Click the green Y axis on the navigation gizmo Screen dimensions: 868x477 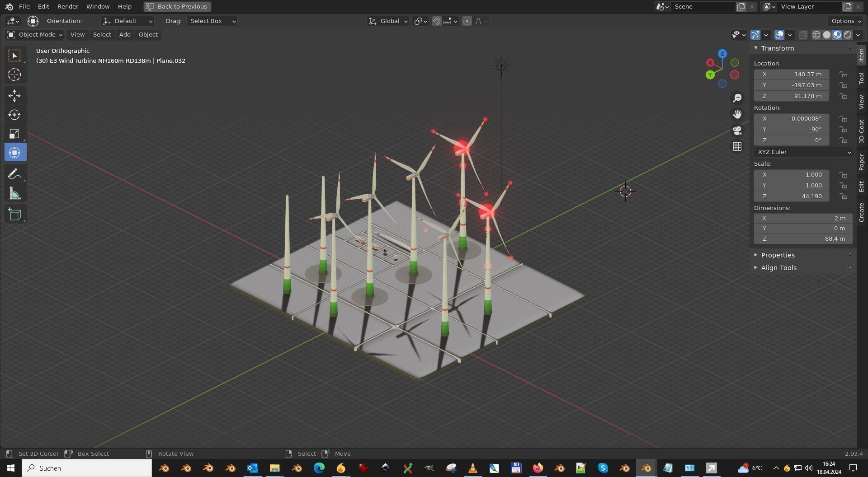tap(710, 75)
